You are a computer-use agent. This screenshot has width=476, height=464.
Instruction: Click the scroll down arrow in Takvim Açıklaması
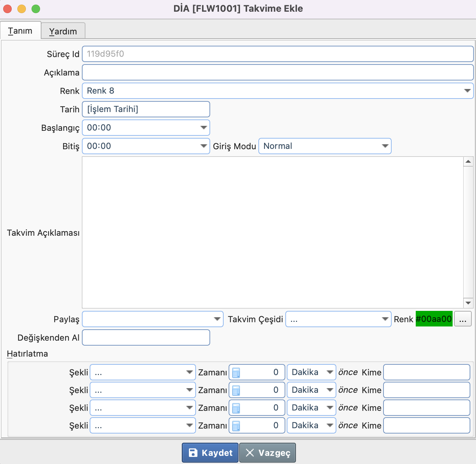468,303
